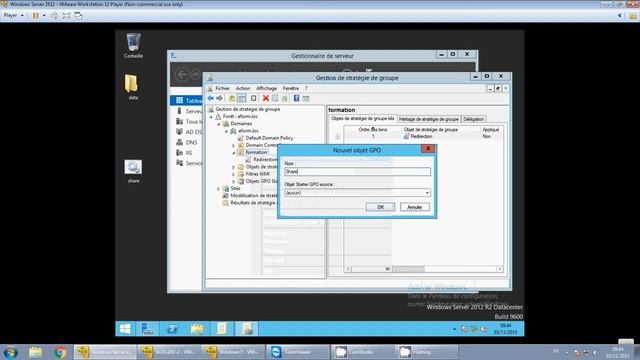This screenshot has width=640, height=360.
Task: Select Default Domain Policy in the tree
Action: coord(269,138)
